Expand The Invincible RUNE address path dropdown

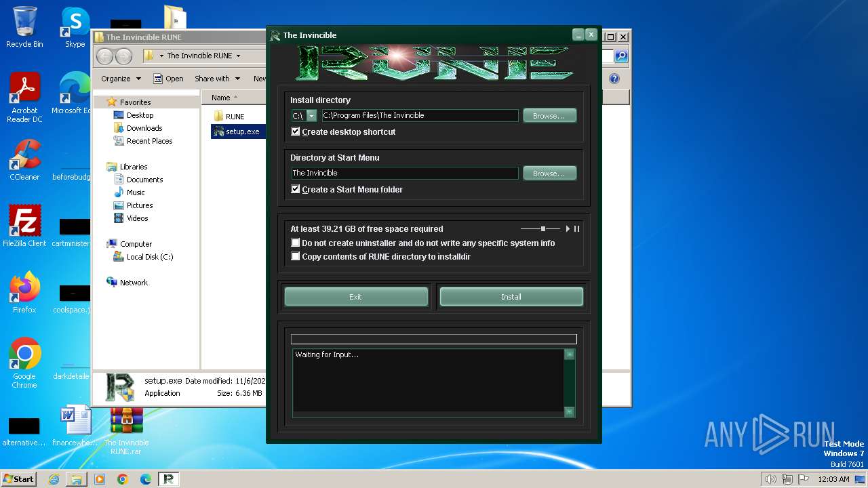coord(238,56)
